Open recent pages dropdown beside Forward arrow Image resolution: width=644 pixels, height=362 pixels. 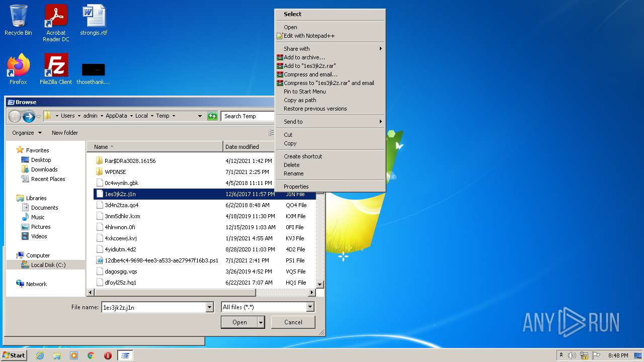pos(38,117)
